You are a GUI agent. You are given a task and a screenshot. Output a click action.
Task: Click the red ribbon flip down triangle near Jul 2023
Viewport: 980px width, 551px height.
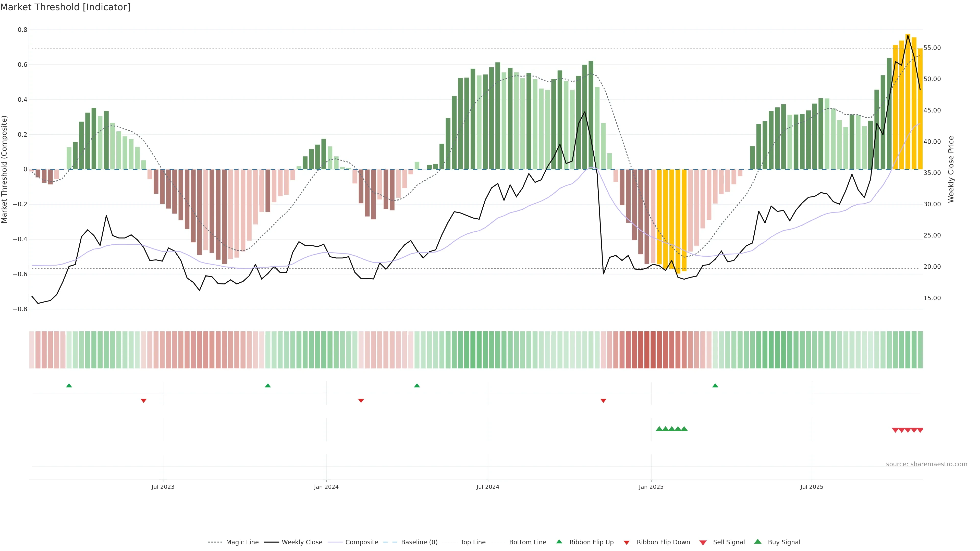(143, 400)
